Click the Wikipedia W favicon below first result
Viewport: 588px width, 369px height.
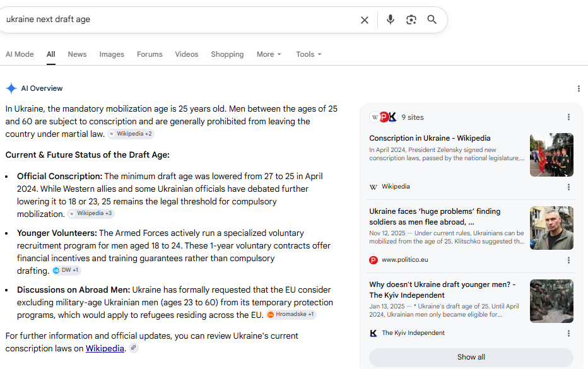pos(373,187)
